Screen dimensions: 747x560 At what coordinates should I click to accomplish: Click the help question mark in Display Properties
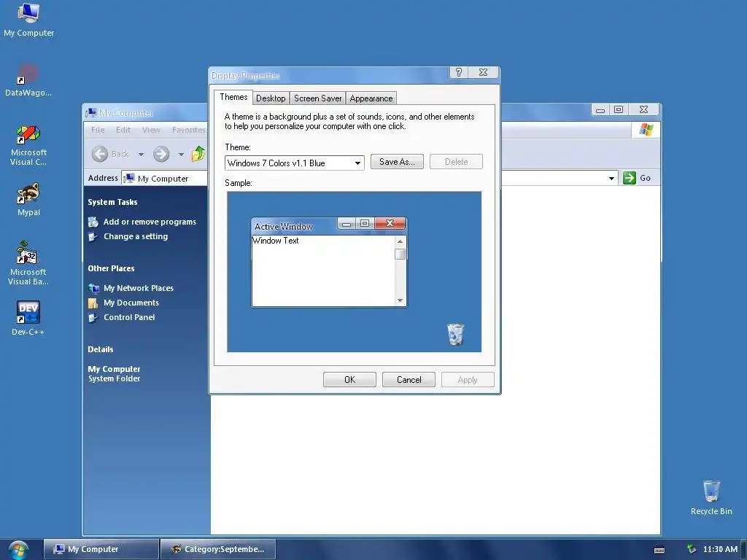[458, 72]
